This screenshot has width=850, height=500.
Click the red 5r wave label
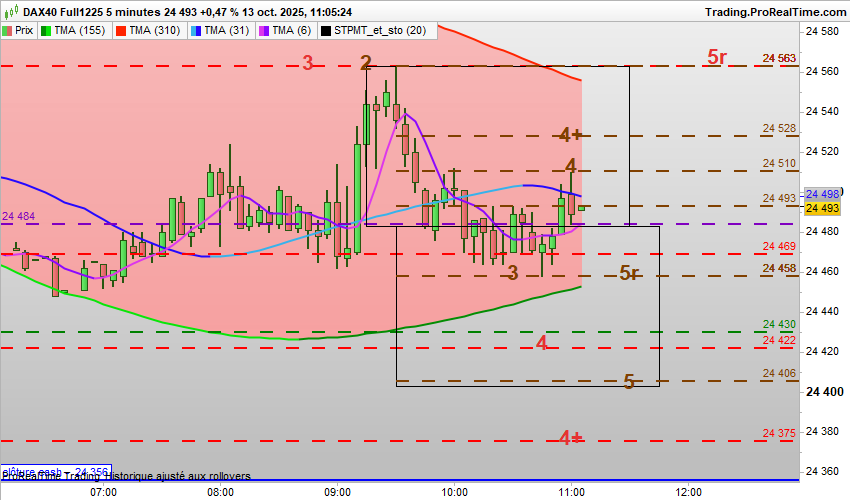[717, 57]
